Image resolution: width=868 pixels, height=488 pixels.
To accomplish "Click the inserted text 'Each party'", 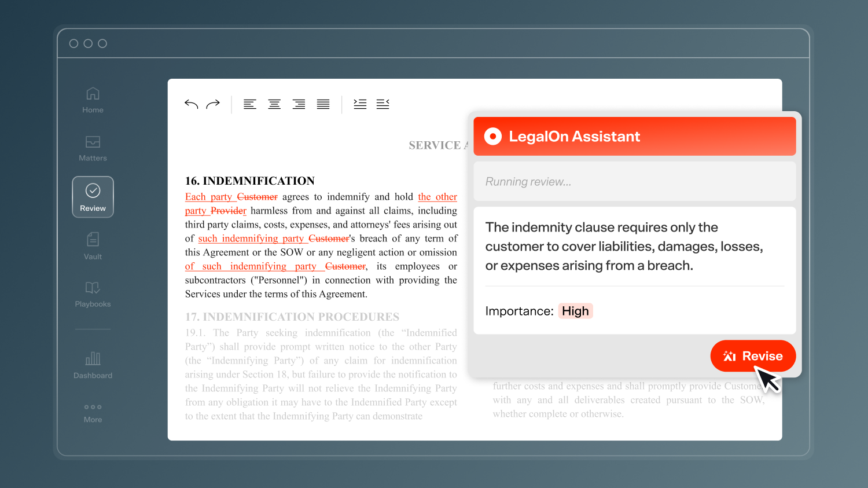I will 208,197.
